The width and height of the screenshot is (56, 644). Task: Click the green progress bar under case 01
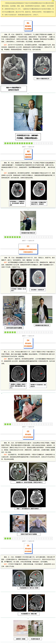click(x=28, y=143)
